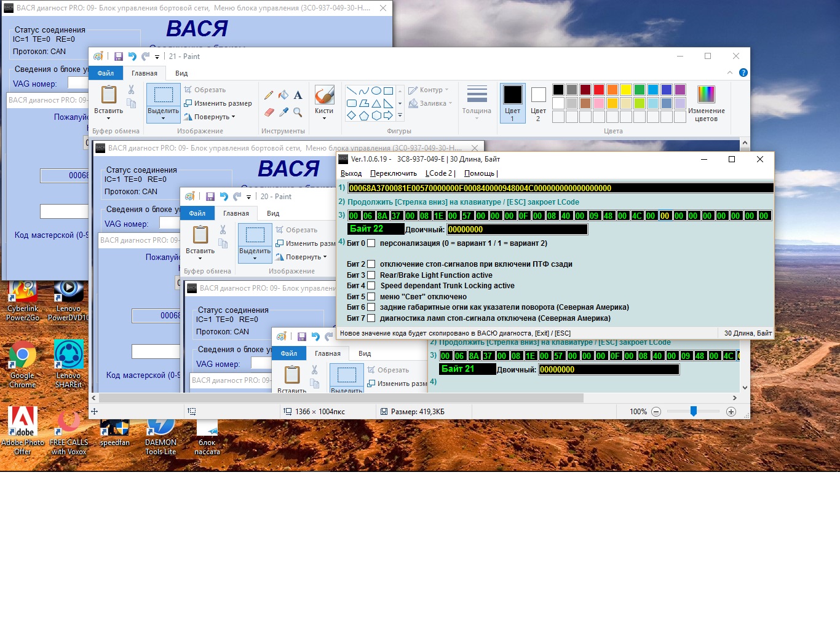Check Bit 3 Rear/Brake Light Function active

coord(371,275)
